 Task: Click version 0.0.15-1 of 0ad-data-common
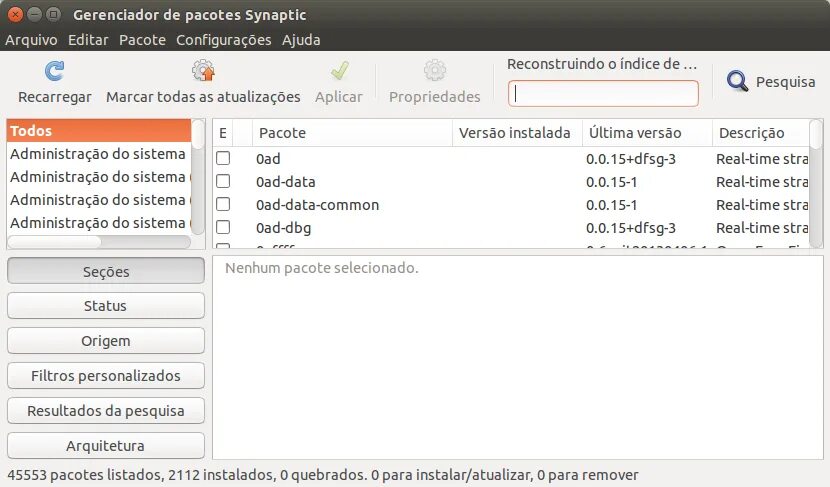point(611,205)
